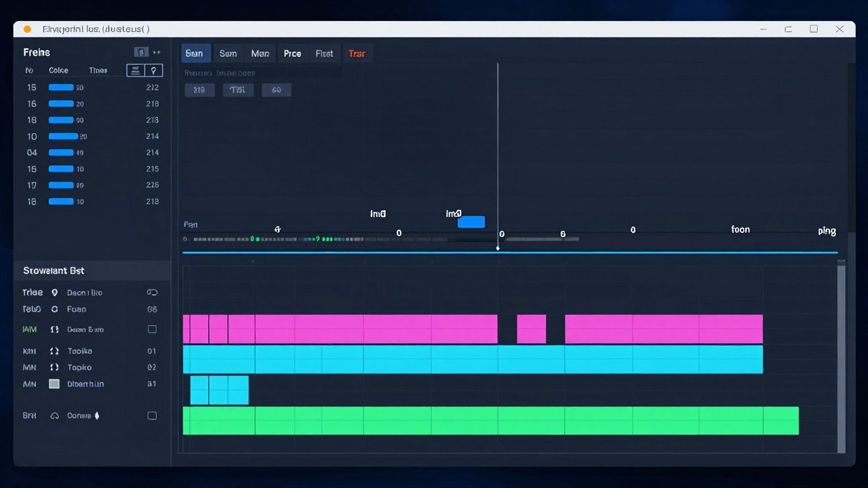The width and height of the screenshot is (868, 488).
Task: Click the 'ping' label at the ruler's end
Action: click(827, 231)
